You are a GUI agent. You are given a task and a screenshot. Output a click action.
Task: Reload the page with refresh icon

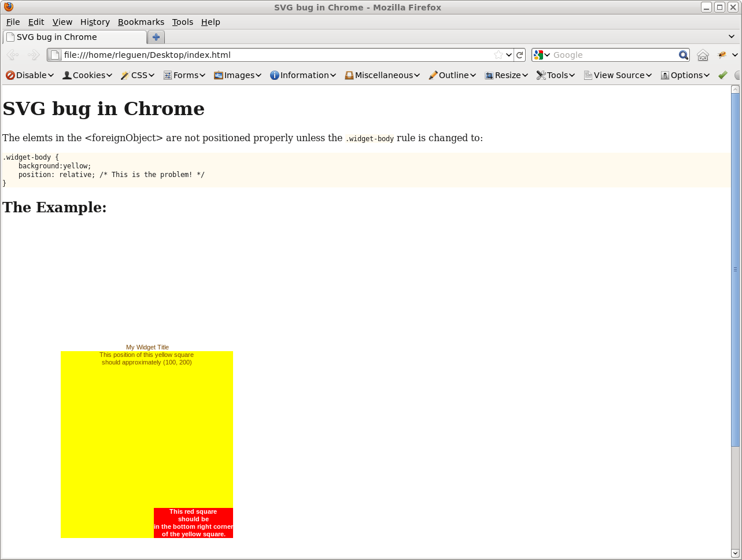pyautogui.click(x=520, y=55)
